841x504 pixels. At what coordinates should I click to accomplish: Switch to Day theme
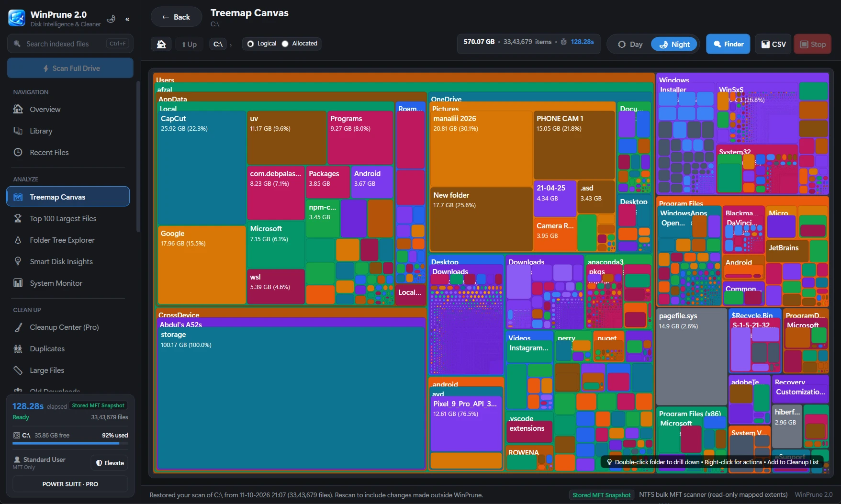point(630,44)
